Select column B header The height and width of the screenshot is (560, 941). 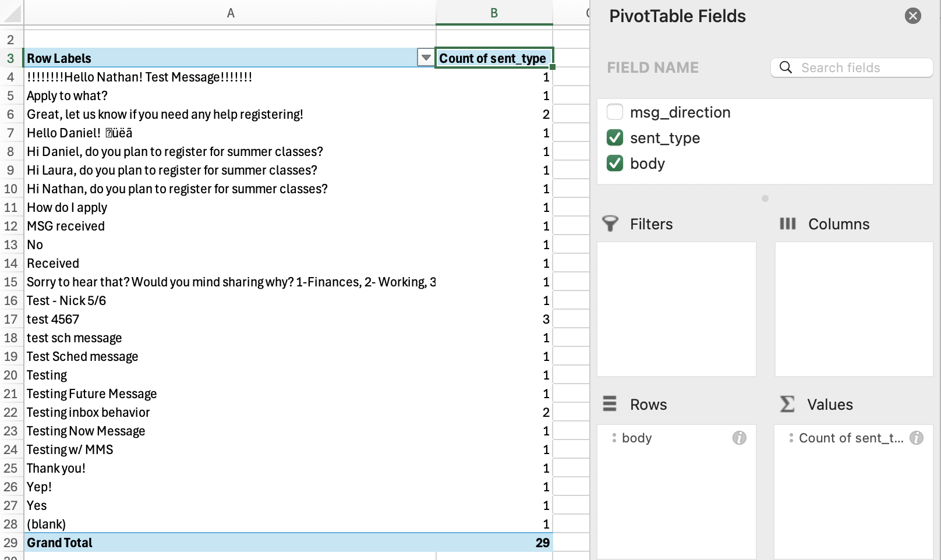point(494,13)
